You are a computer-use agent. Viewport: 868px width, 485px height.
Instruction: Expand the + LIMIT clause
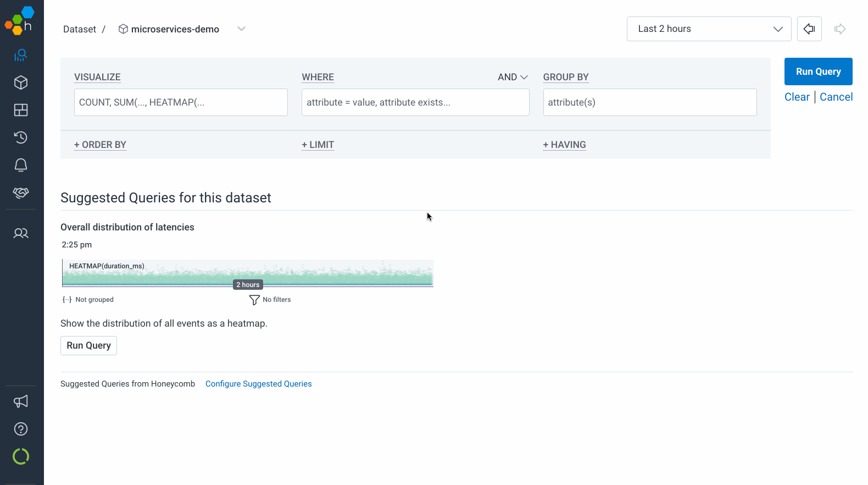tap(318, 145)
